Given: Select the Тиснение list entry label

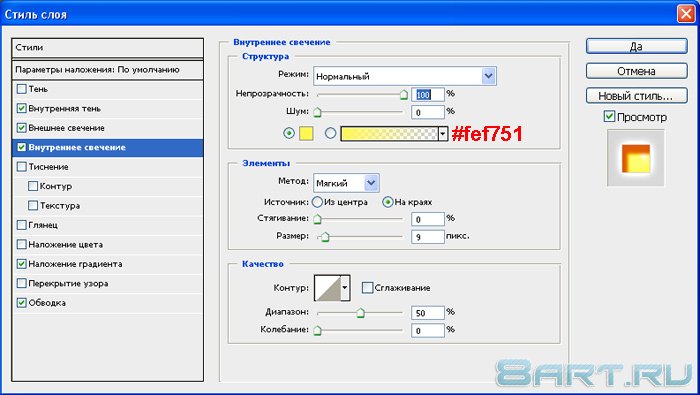Looking at the screenshot, I should coord(48,166).
